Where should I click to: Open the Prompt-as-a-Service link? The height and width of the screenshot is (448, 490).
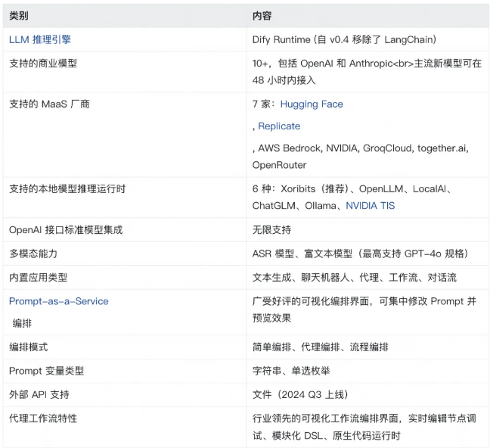tap(59, 301)
